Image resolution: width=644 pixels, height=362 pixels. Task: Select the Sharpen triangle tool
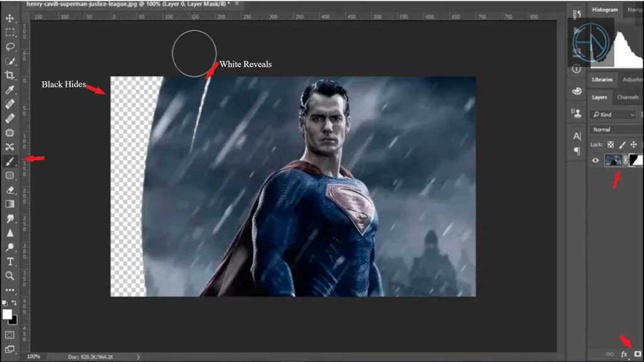[10, 233]
